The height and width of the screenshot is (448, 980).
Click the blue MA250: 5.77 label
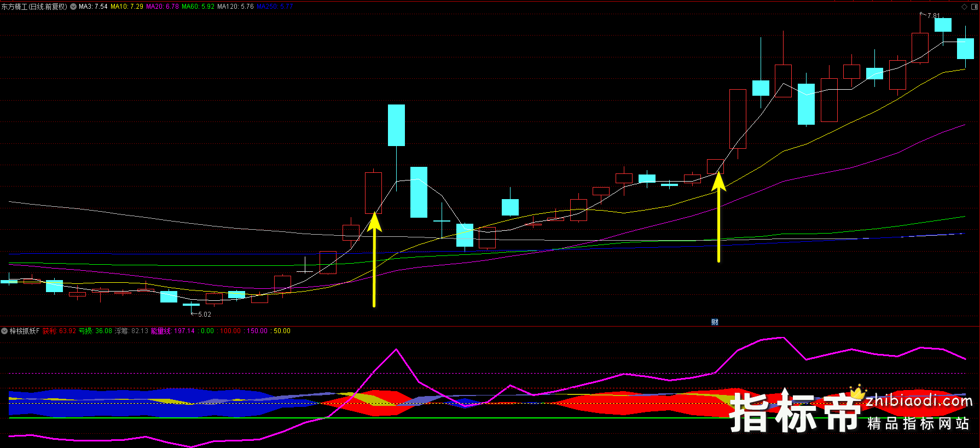275,7
